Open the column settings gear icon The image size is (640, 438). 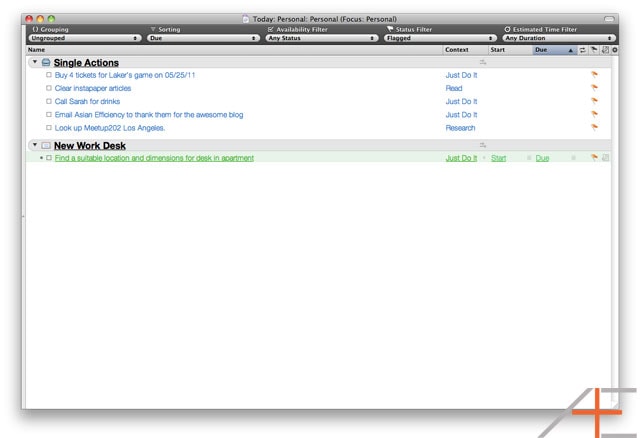coord(614,50)
